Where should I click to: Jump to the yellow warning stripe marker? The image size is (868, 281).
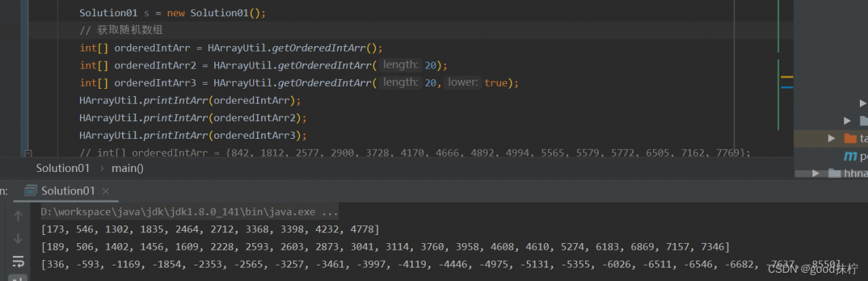(787, 77)
